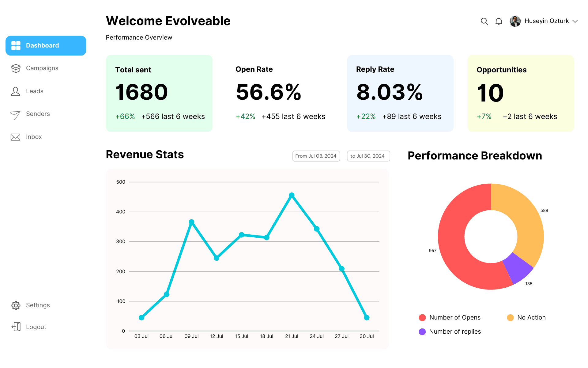Click the Settings gear icon
The image size is (588, 368).
(x=16, y=305)
